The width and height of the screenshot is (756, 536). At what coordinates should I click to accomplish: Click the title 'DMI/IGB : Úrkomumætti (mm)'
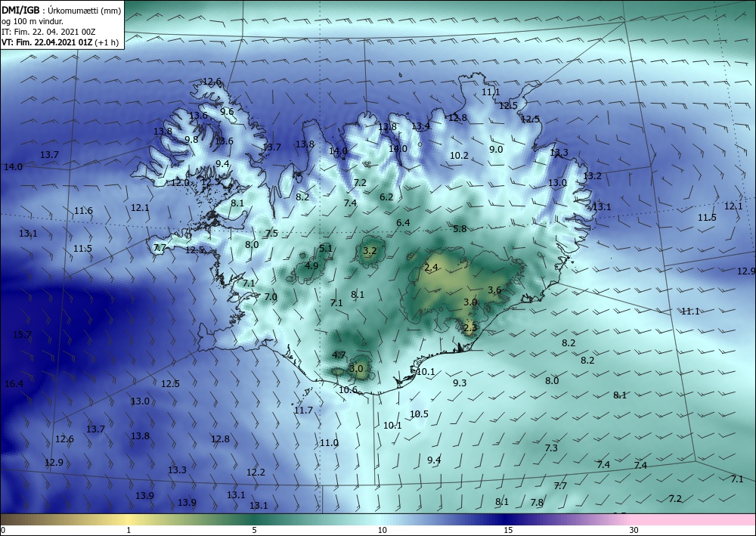point(61,11)
